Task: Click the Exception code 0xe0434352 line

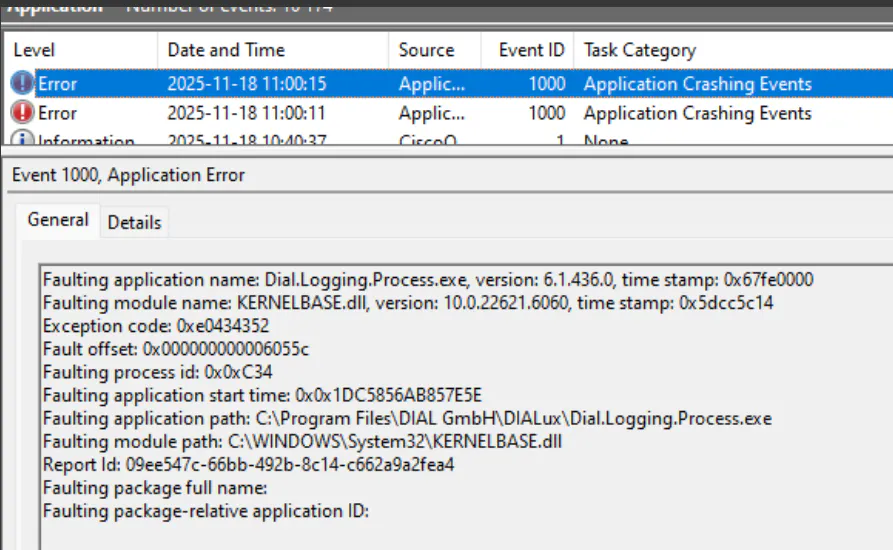Action: click(155, 326)
